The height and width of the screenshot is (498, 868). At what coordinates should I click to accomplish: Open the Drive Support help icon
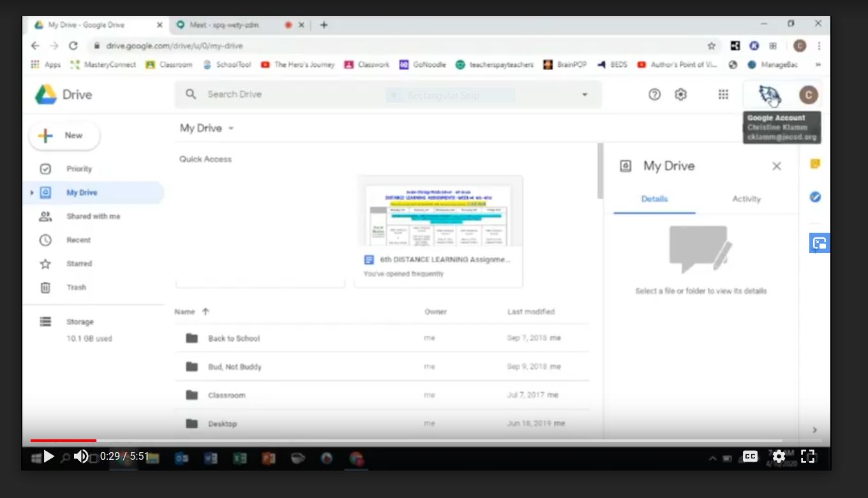[654, 94]
